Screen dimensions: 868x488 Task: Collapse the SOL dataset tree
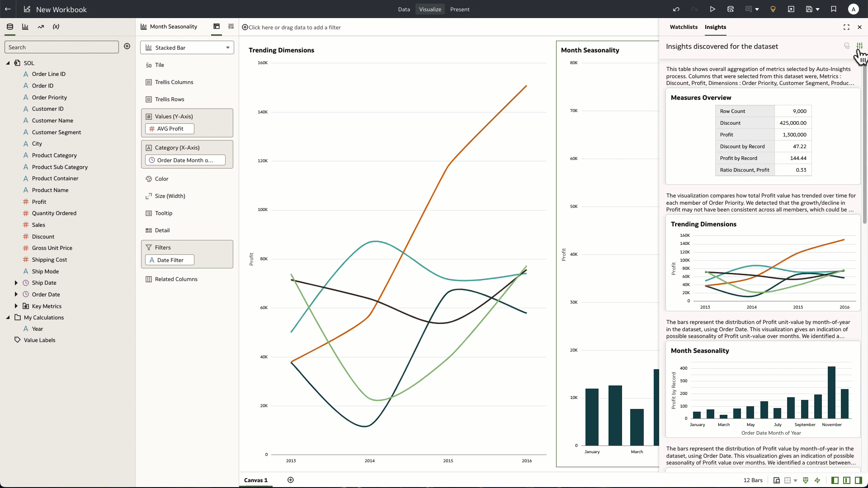tap(8, 63)
